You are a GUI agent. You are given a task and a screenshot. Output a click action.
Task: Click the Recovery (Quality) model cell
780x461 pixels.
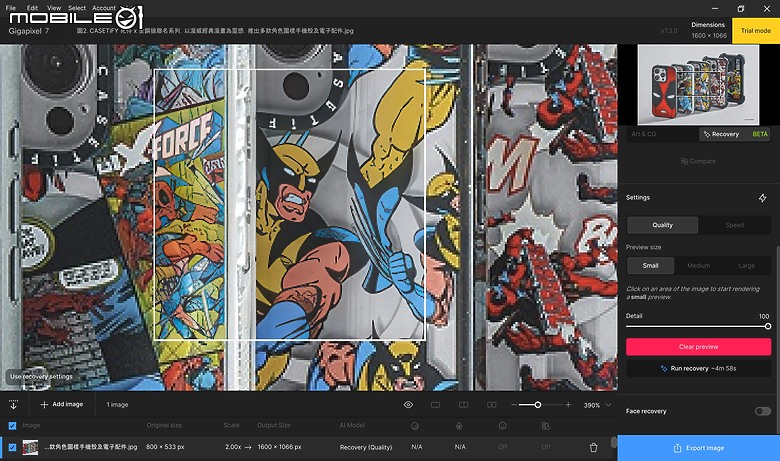tap(366, 448)
